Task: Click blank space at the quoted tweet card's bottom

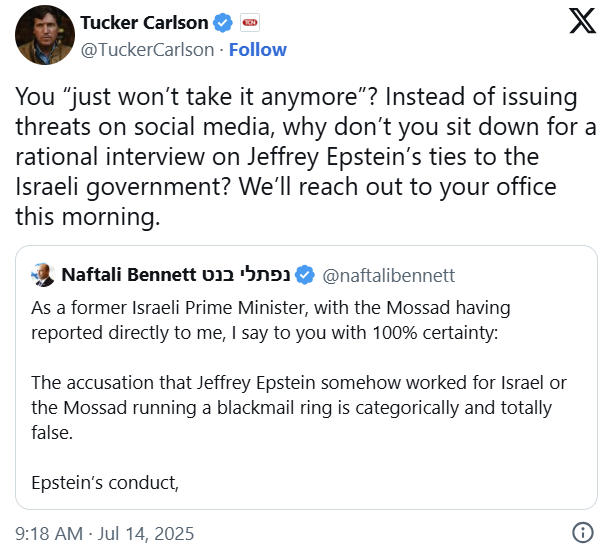Action: coord(400,495)
